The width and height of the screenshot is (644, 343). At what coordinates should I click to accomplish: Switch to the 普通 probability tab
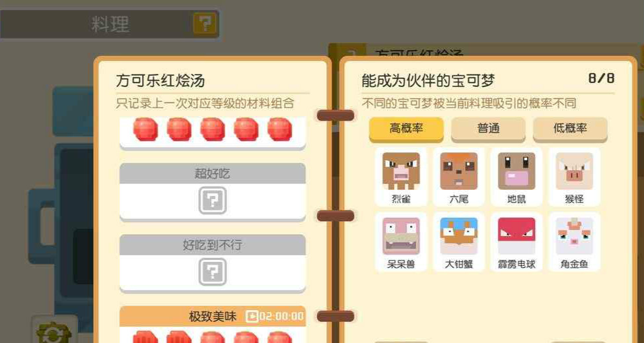[488, 129]
